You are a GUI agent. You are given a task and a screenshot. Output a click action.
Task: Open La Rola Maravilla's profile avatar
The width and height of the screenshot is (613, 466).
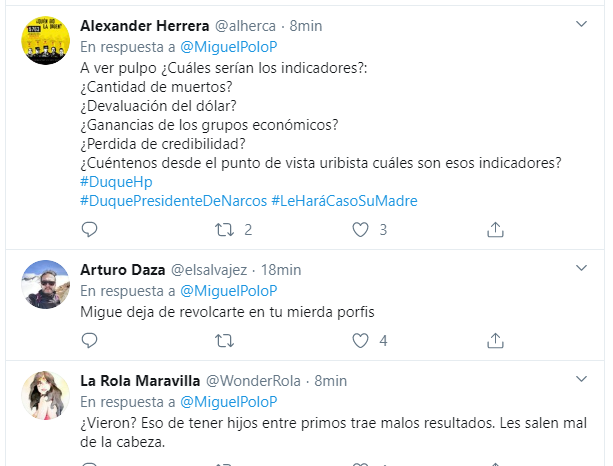[x=45, y=396]
